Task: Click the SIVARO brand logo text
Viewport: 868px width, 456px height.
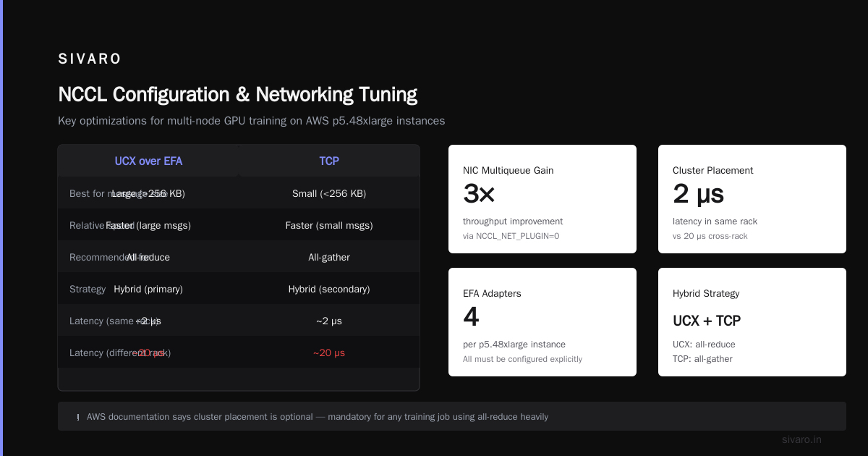Action: click(x=90, y=59)
